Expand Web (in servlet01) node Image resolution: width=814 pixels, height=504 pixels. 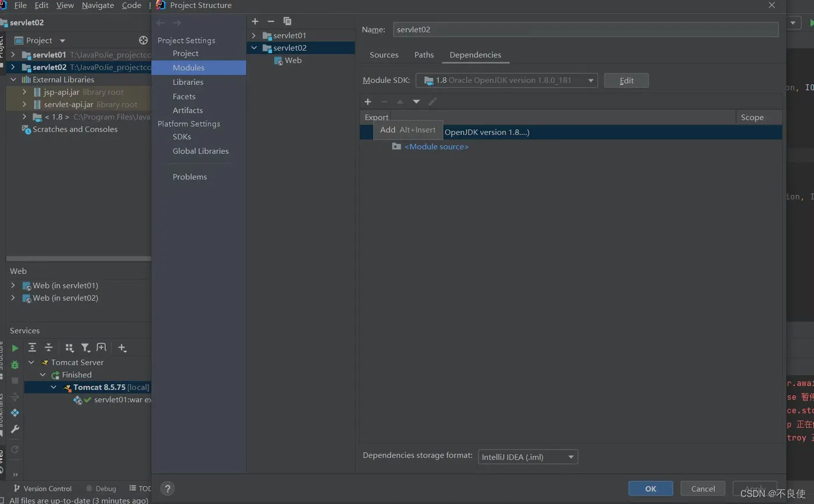[13, 285]
